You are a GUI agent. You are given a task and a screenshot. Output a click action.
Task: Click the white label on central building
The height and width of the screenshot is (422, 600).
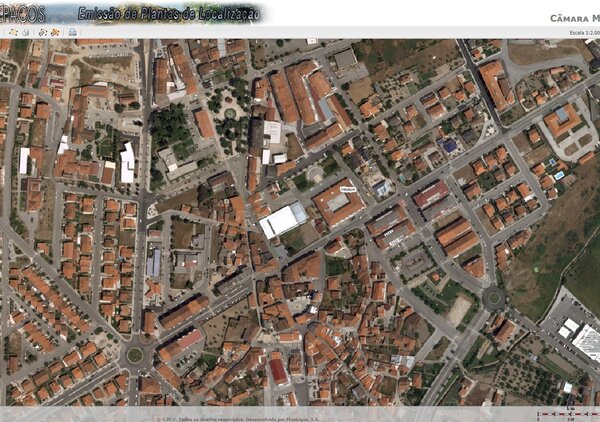pyautogui.click(x=348, y=188)
